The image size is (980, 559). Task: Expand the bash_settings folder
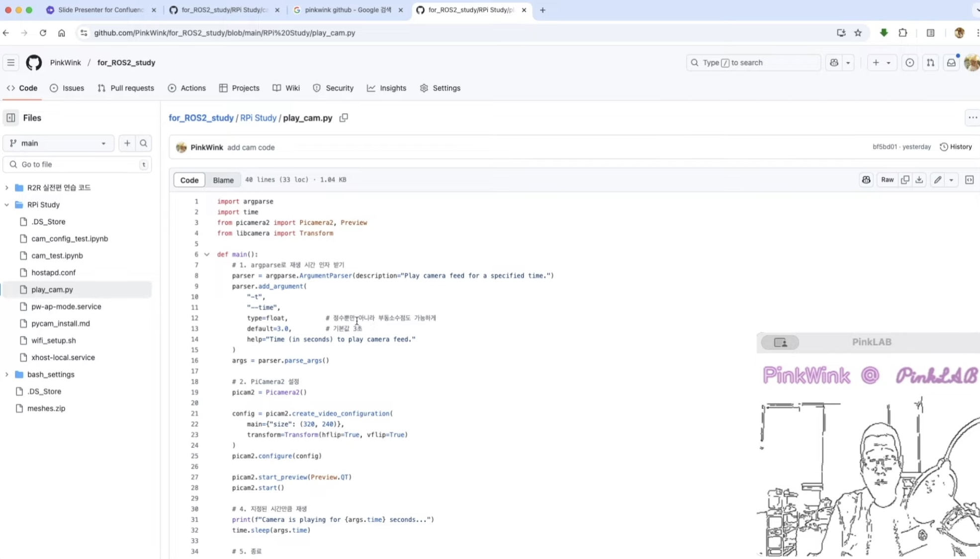7,374
